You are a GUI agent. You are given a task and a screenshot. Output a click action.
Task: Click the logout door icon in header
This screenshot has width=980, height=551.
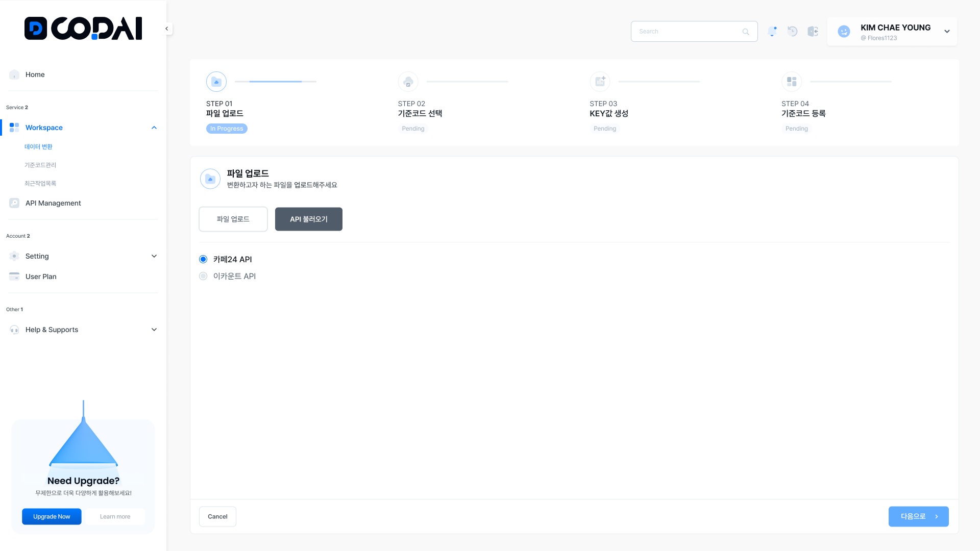[813, 32]
